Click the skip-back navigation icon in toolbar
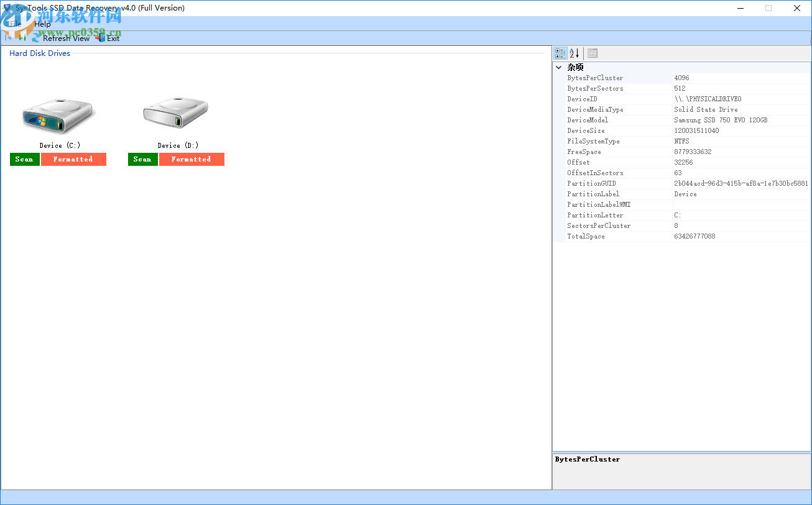The image size is (812, 505). click(8, 38)
